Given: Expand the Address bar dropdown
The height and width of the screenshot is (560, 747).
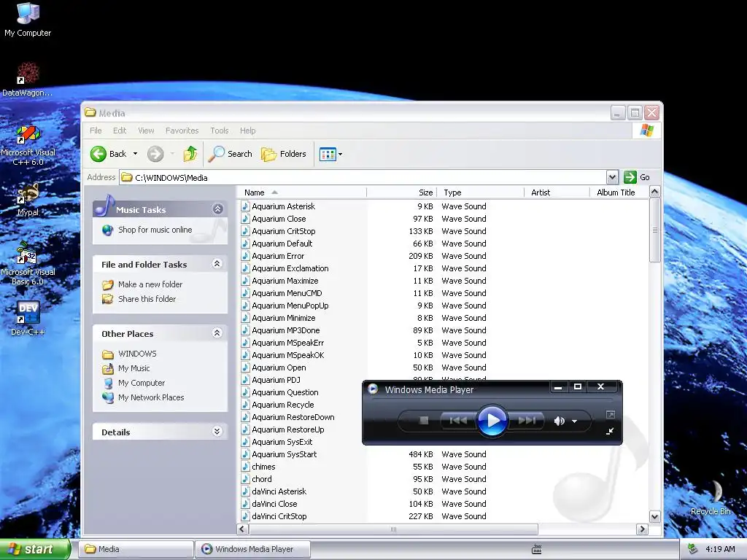Looking at the screenshot, I should coord(612,178).
